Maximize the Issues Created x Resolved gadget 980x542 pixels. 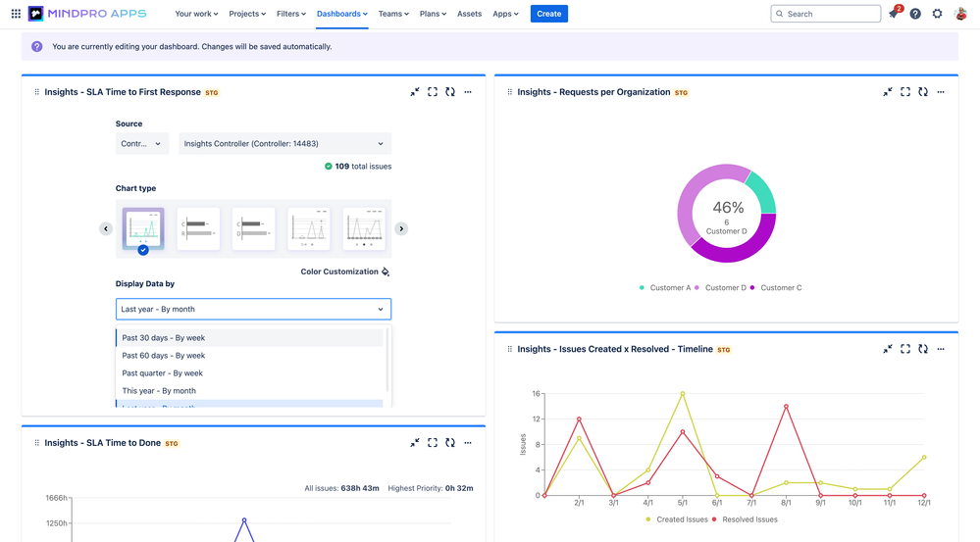pos(905,349)
